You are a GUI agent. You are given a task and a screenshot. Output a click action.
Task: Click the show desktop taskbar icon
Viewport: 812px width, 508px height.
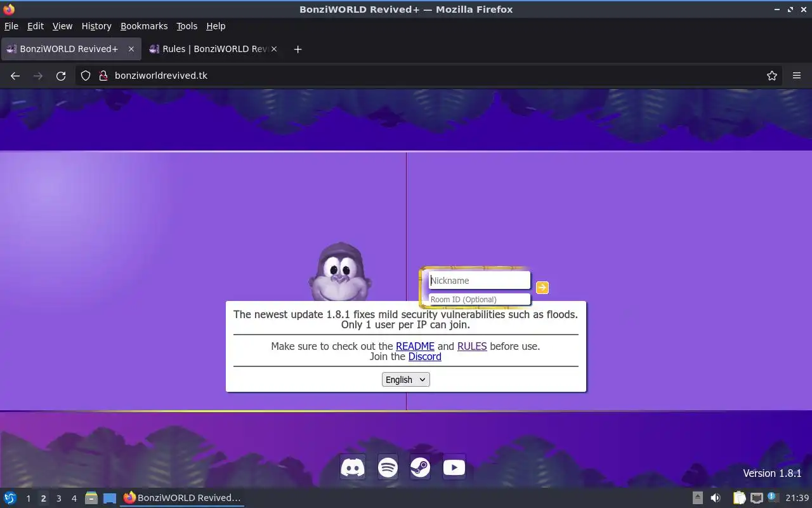(x=110, y=498)
